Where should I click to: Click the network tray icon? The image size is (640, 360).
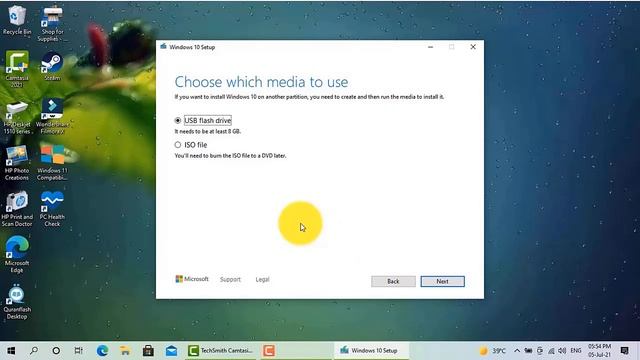(x=551, y=351)
